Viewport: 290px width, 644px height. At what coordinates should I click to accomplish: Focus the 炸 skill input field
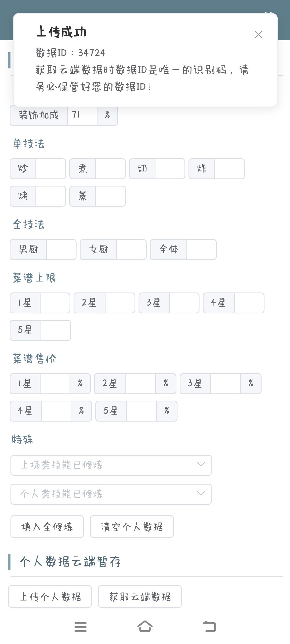pos(230,169)
